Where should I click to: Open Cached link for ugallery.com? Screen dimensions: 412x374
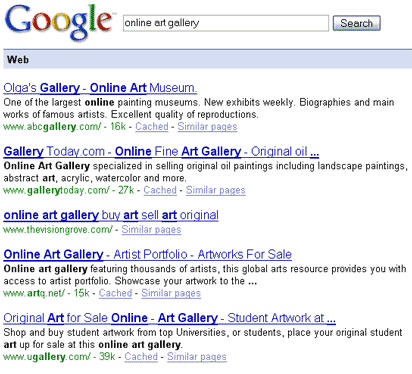(141, 357)
